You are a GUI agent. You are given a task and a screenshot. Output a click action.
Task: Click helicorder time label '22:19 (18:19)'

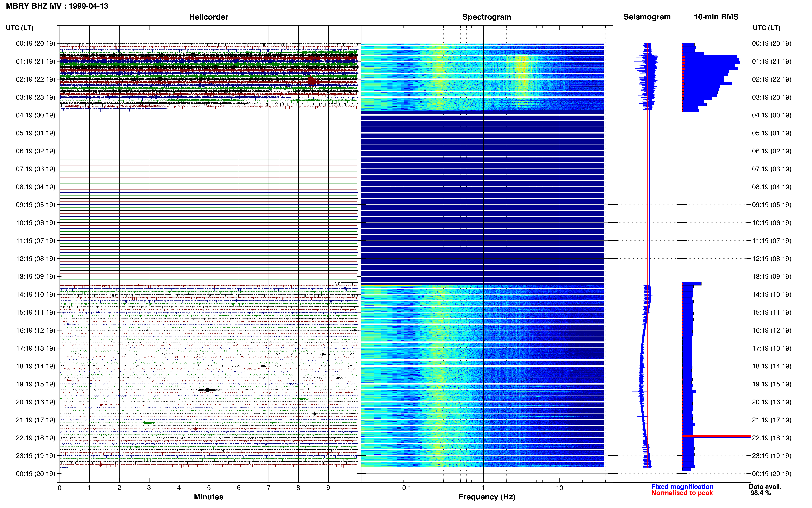point(35,438)
